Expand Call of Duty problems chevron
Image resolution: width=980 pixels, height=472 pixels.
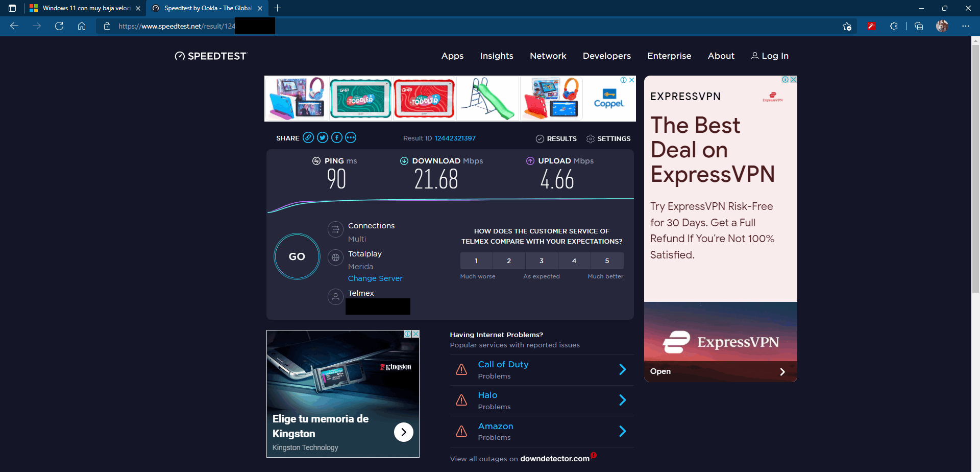[622, 369]
